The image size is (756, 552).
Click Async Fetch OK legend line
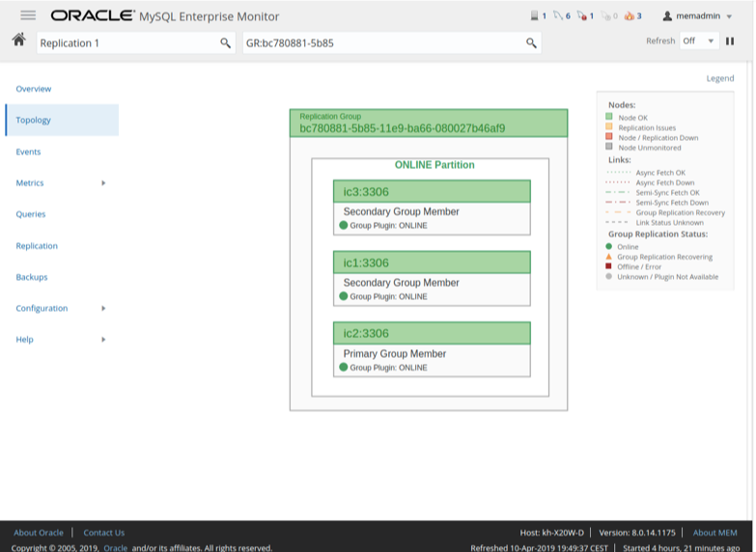pyautogui.click(x=618, y=172)
